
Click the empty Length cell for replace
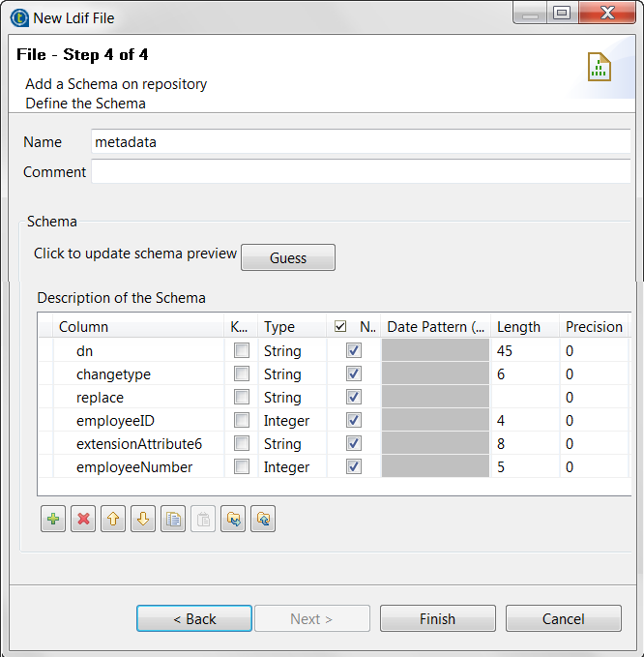click(x=525, y=398)
